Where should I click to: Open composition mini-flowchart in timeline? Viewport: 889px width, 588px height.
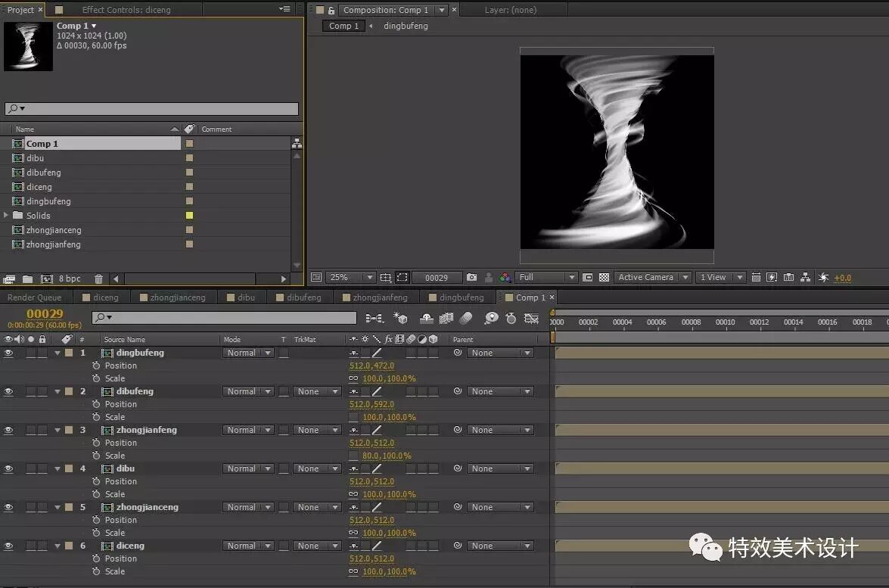[x=375, y=318]
